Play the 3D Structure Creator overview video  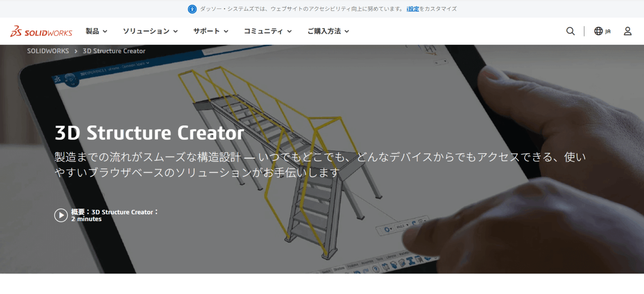tap(60, 215)
